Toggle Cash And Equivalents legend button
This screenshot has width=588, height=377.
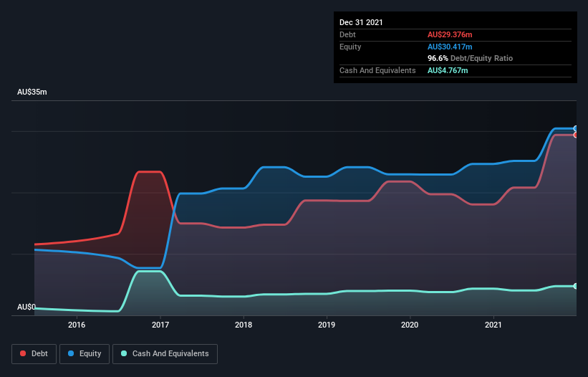point(165,354)
